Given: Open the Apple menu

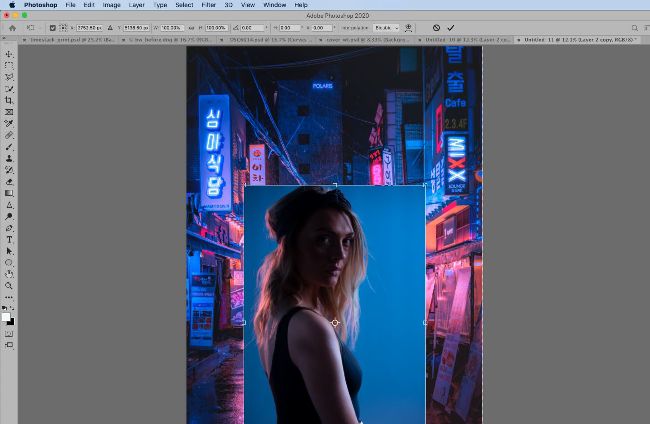Looking at the screenshot, I should [x=10, y=5].
